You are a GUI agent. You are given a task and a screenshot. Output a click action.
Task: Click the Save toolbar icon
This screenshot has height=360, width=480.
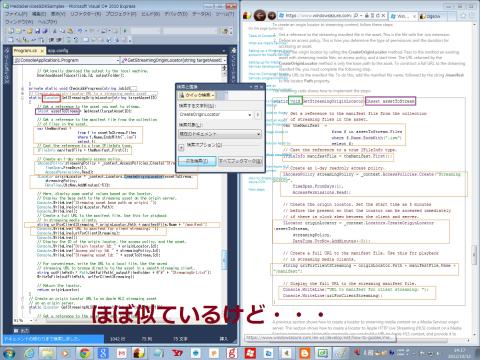[37, 31]
